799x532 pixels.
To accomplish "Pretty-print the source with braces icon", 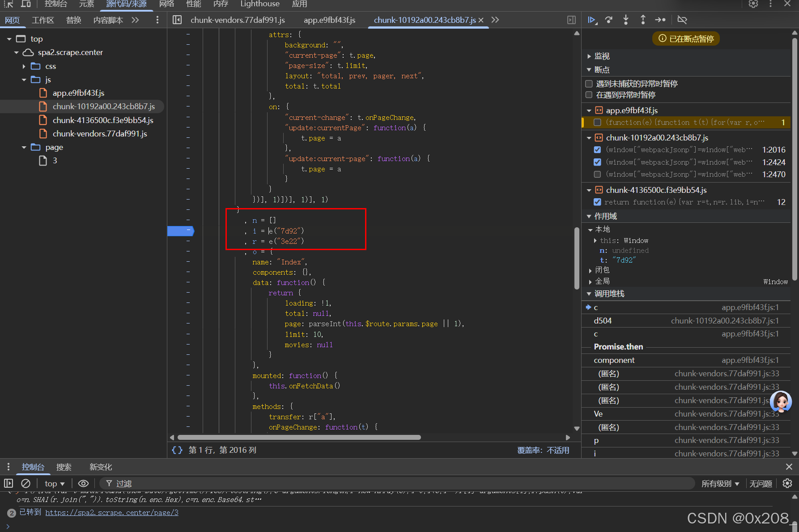I will 177,450.
